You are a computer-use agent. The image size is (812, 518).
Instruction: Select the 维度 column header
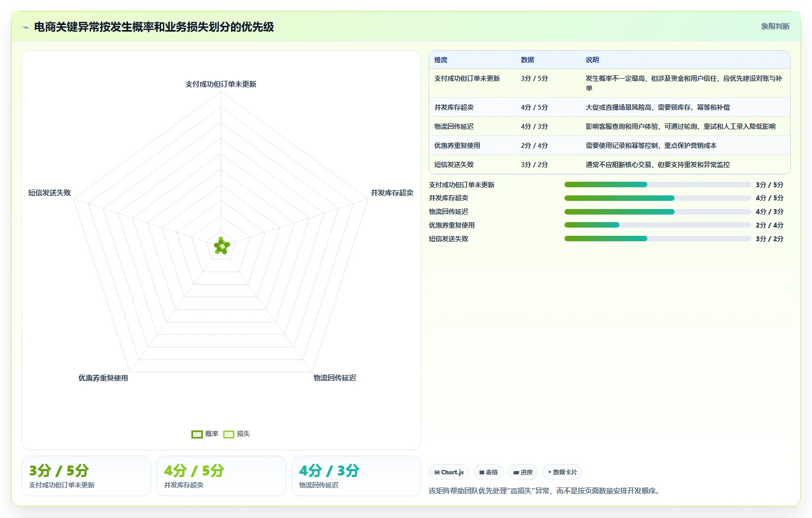coord(441,60)
